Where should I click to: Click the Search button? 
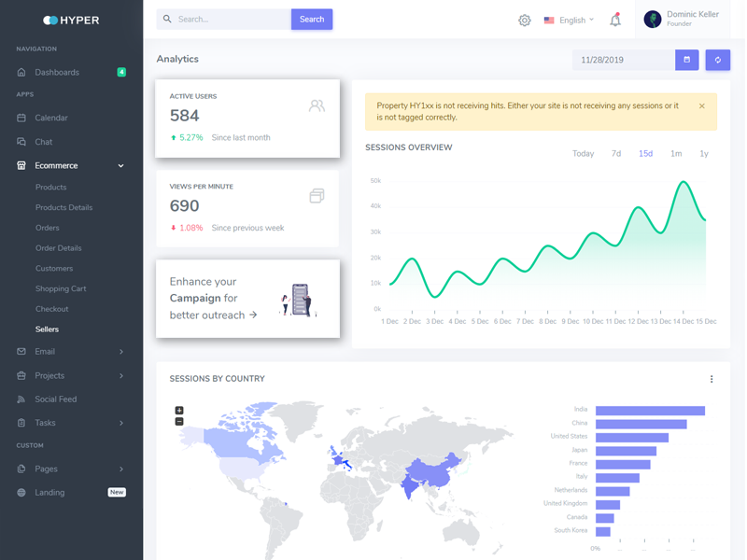(x=312, y=19)
